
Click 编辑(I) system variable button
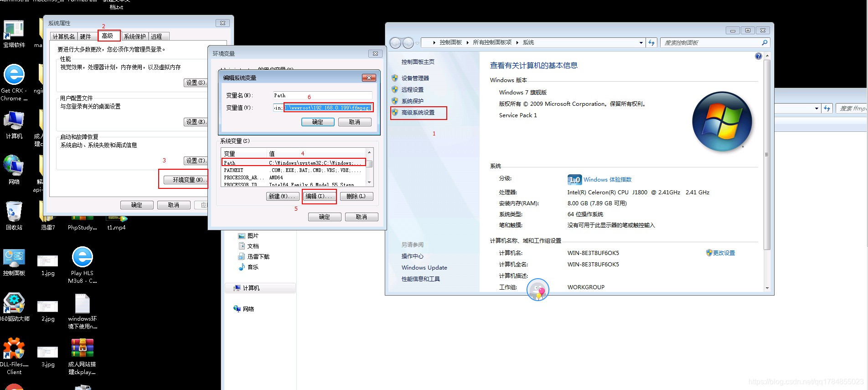click(x=319, y=196)
